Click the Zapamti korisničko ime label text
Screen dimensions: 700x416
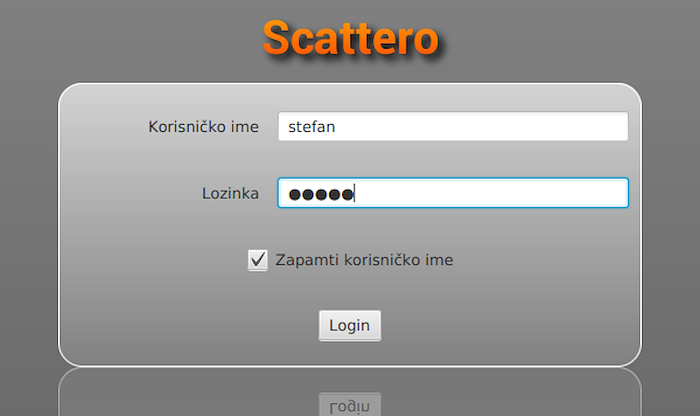click(364, 260)
